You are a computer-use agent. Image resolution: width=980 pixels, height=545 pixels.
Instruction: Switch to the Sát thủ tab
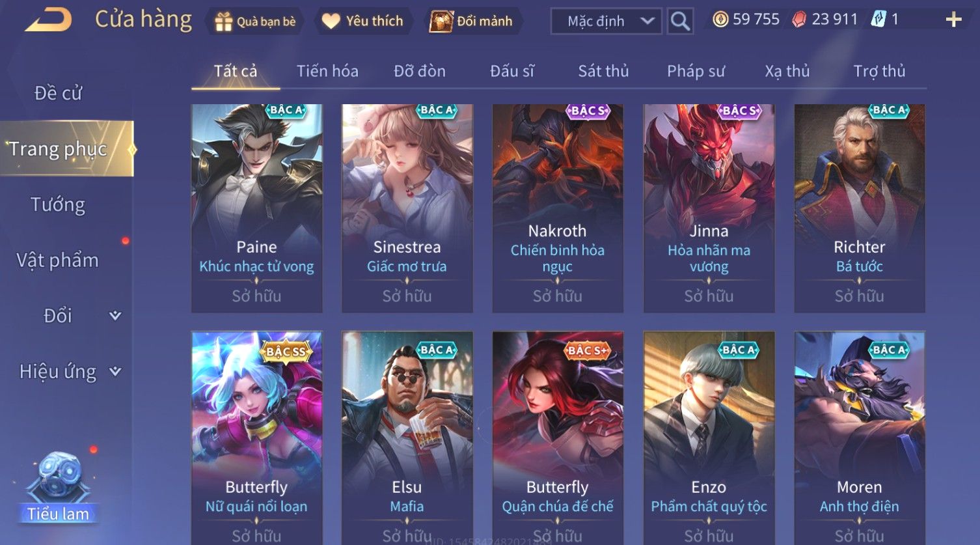pyautogui.click(x=603, y=71)
